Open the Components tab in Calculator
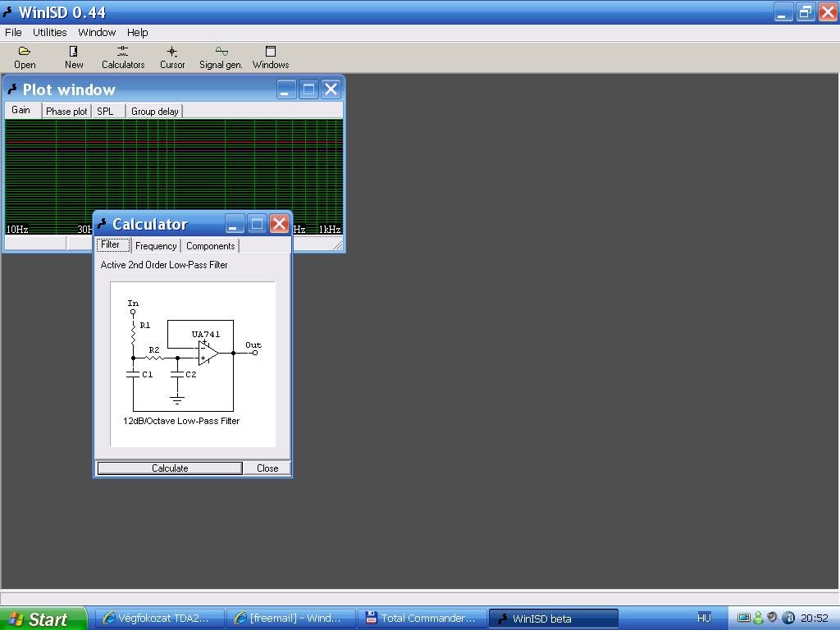Viewport: 840px width, 630px height. tap(211, 246)
